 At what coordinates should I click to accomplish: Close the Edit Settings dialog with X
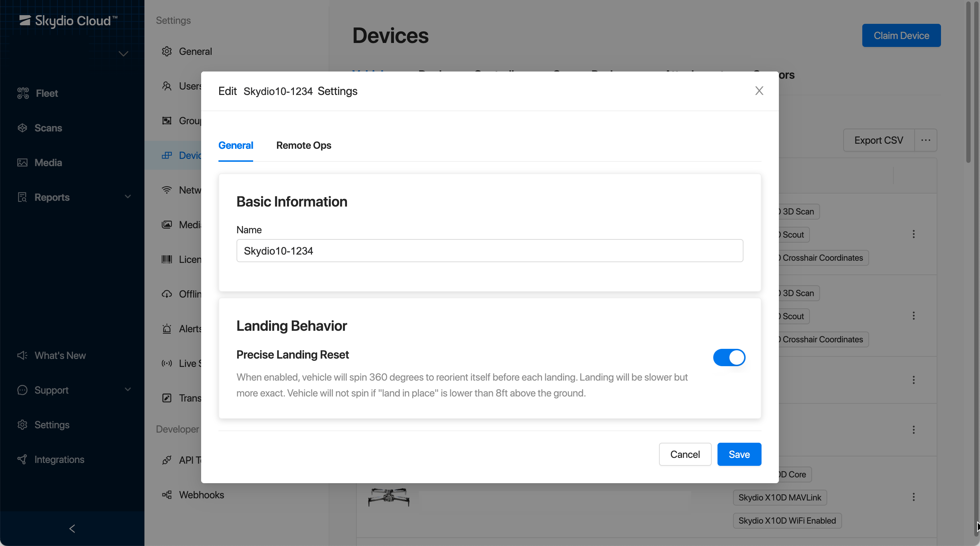[759, 91]
